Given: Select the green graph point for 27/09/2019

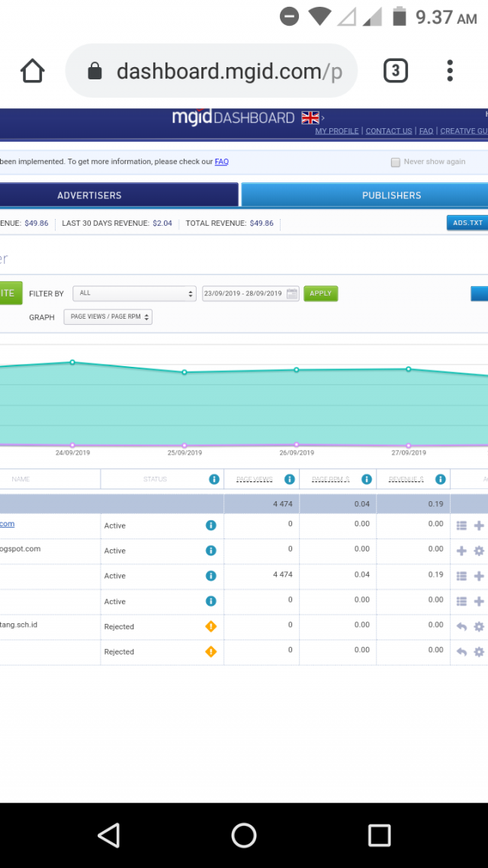Looking at the screenshot, I should [409, 368].
